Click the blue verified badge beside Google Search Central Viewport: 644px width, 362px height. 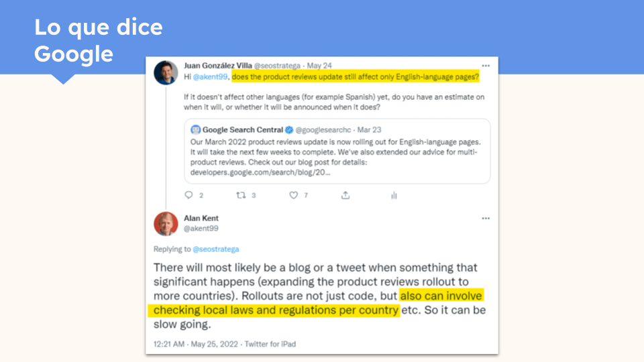[289, 129]
